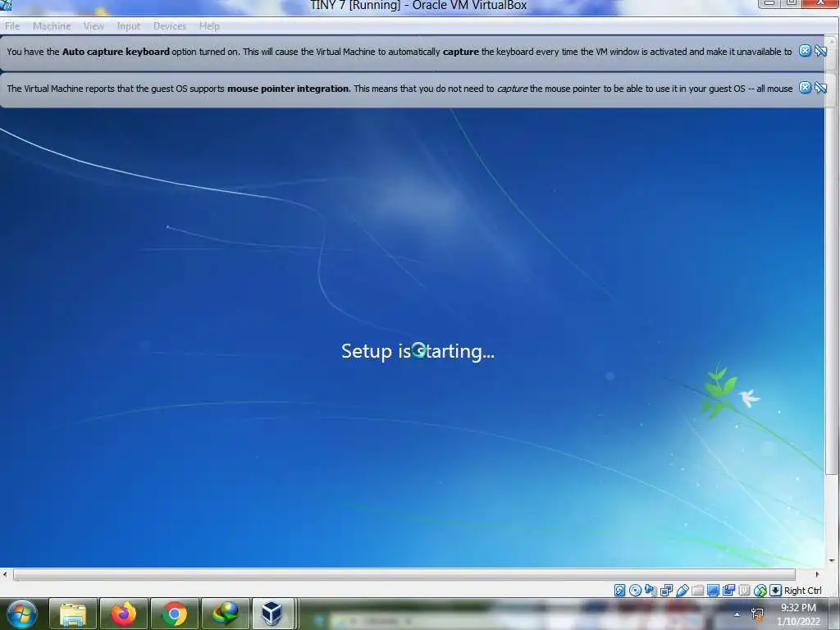
Task: Click the VirtualBox taskbar button
Action: tap(273, 614)
